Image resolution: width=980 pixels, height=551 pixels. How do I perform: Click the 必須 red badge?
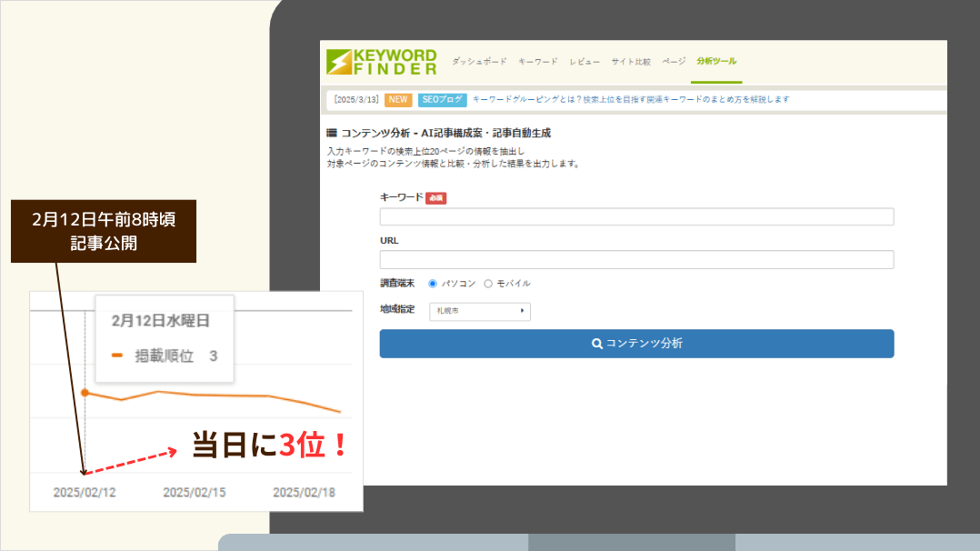point(435,197)
